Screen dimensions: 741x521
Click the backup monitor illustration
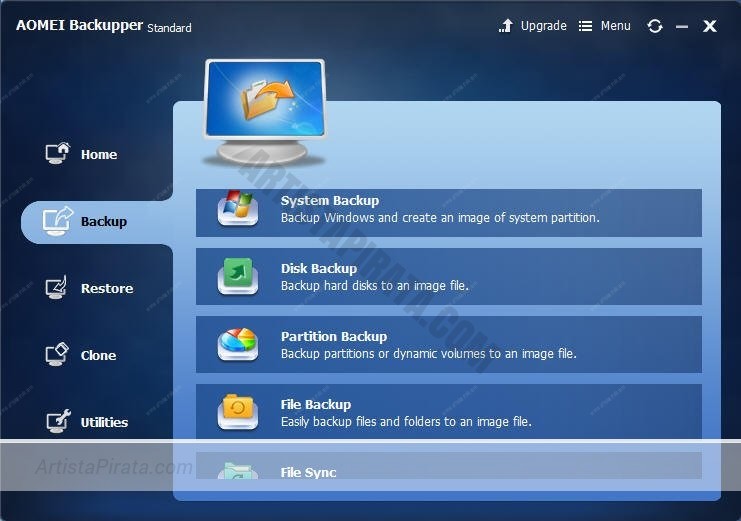[x=265, y=112]
